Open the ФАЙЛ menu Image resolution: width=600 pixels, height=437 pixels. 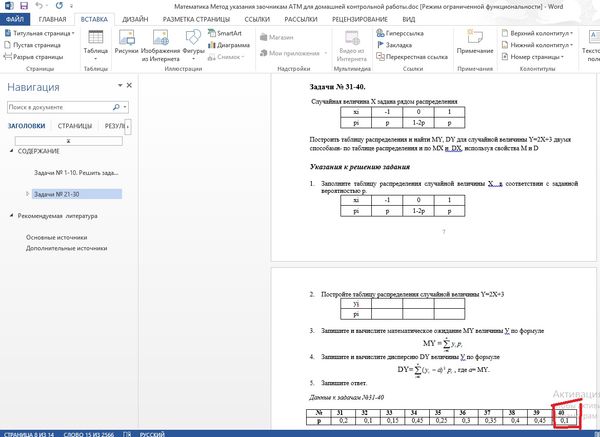click(x=15, y=19)
